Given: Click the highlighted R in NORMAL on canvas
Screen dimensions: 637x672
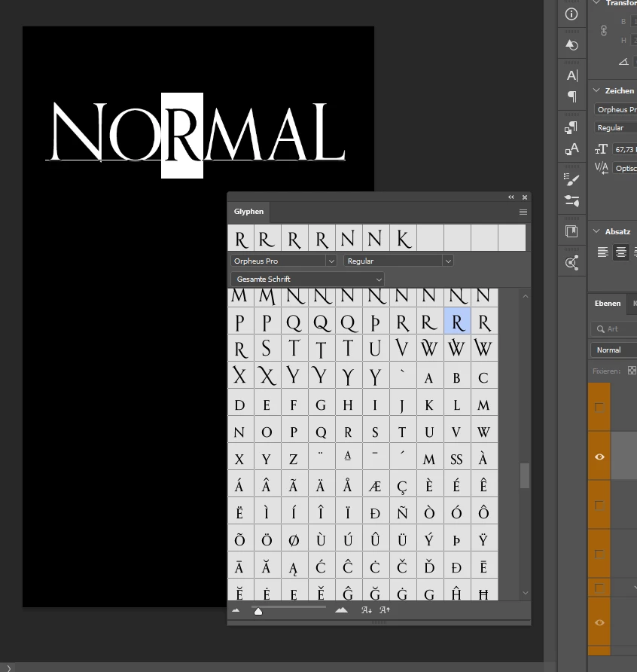Looking at the screenshot, I should (x=182, y=136).
